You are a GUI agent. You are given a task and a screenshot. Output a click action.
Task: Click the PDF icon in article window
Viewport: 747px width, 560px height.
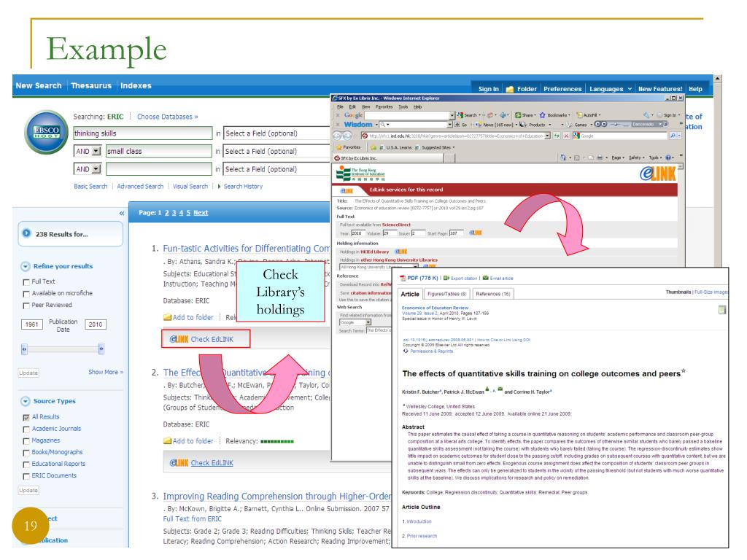click(x=403, y=278)
